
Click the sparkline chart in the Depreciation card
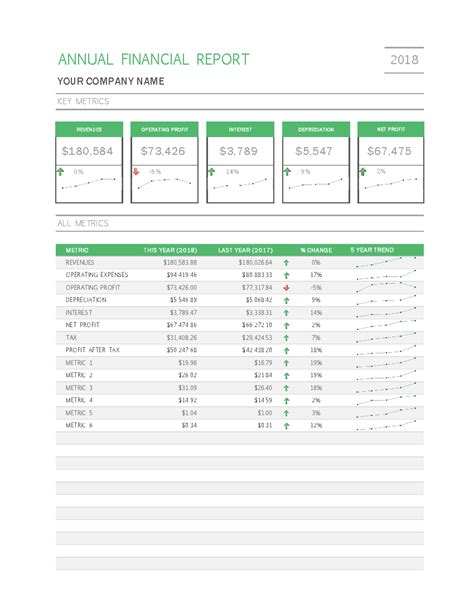[316, 183]
